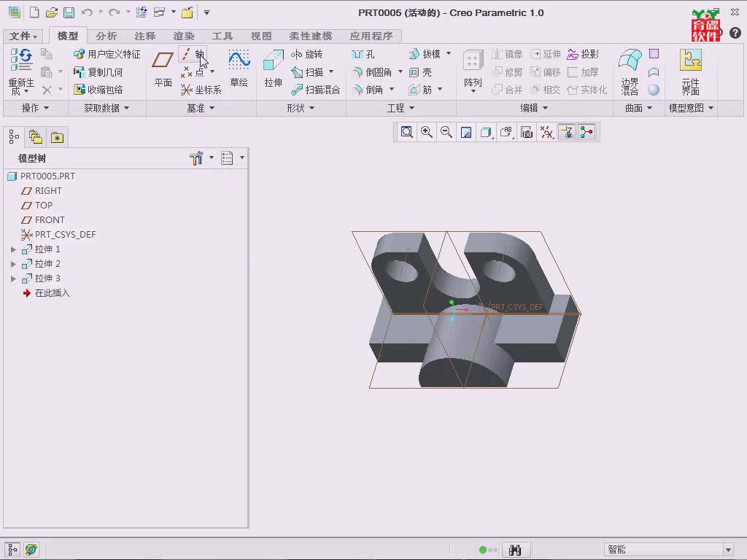Image resolution: width=747 pixels, height=560 pixels.
Task: Switch to the 渲染 tab
Action: coord(184,36)
